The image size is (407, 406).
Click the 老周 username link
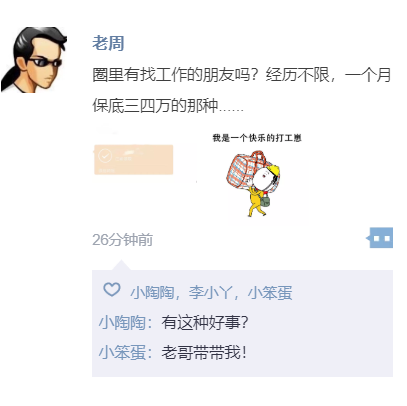(108, 43)
